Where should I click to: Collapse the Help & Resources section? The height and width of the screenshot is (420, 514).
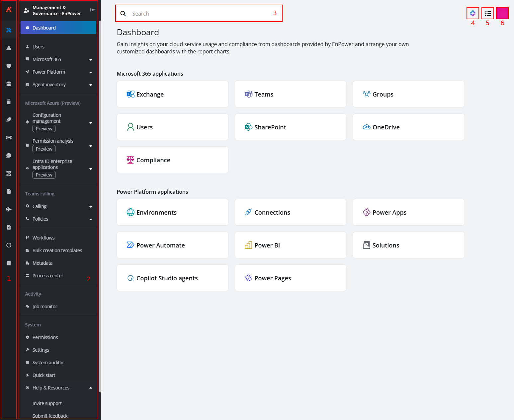[x=91, y=388]
